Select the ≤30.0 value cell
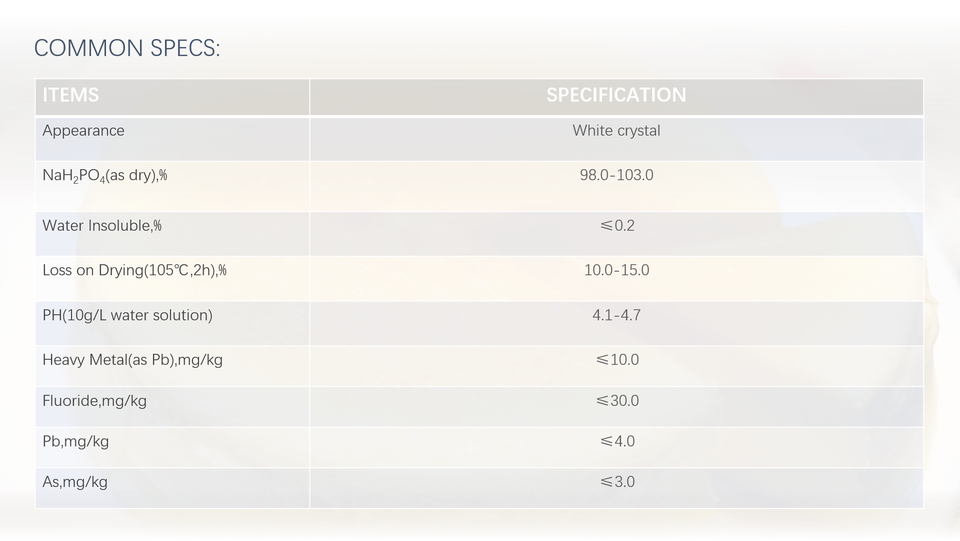Screen dimensions: 960x541 pyautogui.click(x=616, y=401)
